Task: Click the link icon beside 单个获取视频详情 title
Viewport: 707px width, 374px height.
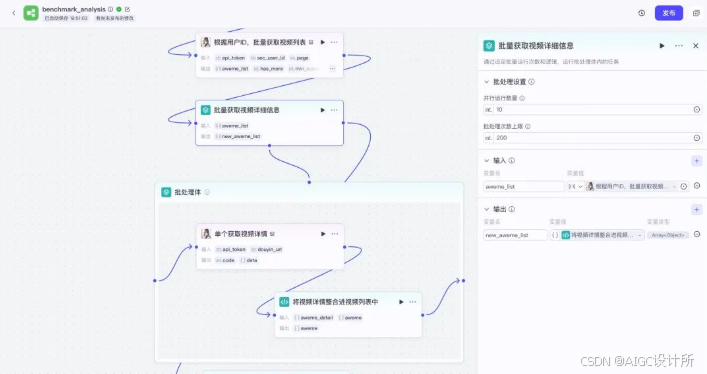Action: click(272, 234)
